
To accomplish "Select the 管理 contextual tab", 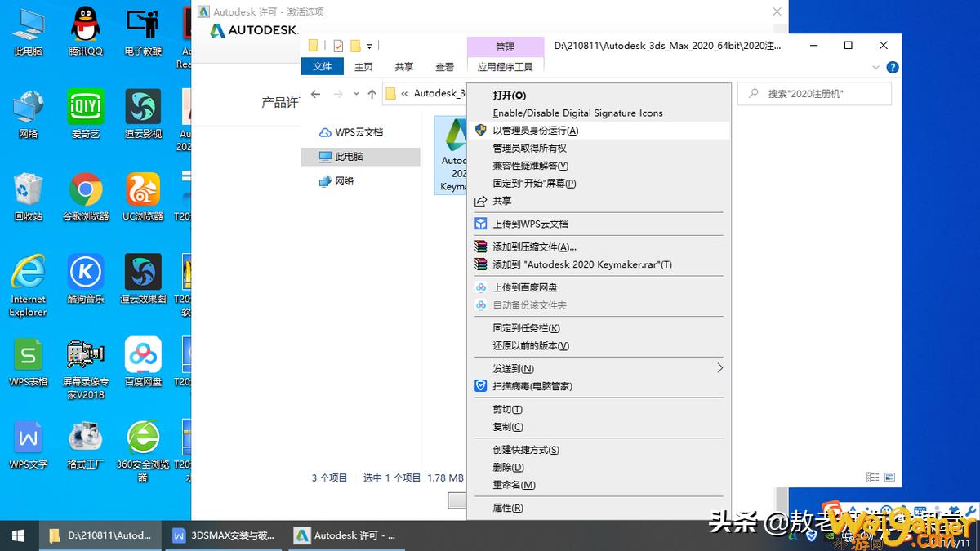I will [505, 47].
